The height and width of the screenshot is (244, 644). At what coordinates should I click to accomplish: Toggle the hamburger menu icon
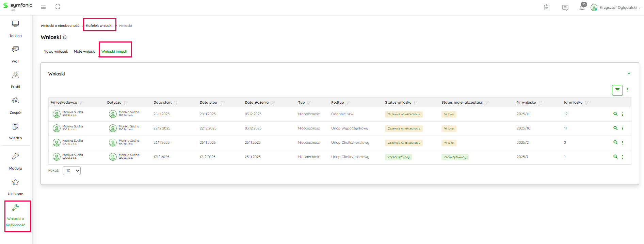click(x=43, y=7)
